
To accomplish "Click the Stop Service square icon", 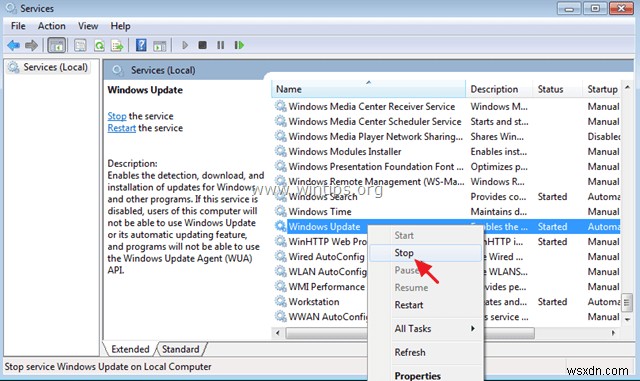I will (x=202, y=45).
